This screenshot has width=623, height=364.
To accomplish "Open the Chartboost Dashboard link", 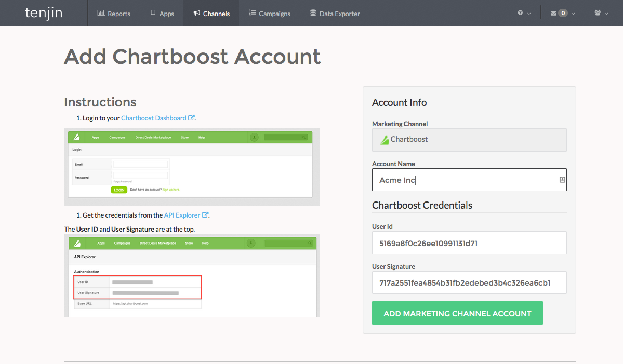I will click(x=154, y=118).
